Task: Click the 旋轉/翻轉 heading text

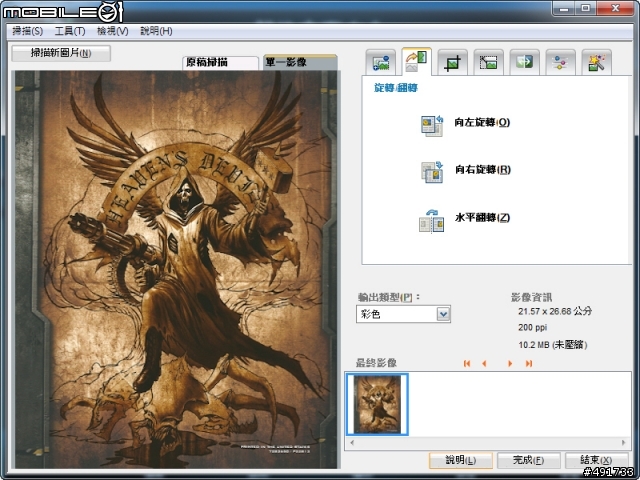Action: (x=396, y=88)
